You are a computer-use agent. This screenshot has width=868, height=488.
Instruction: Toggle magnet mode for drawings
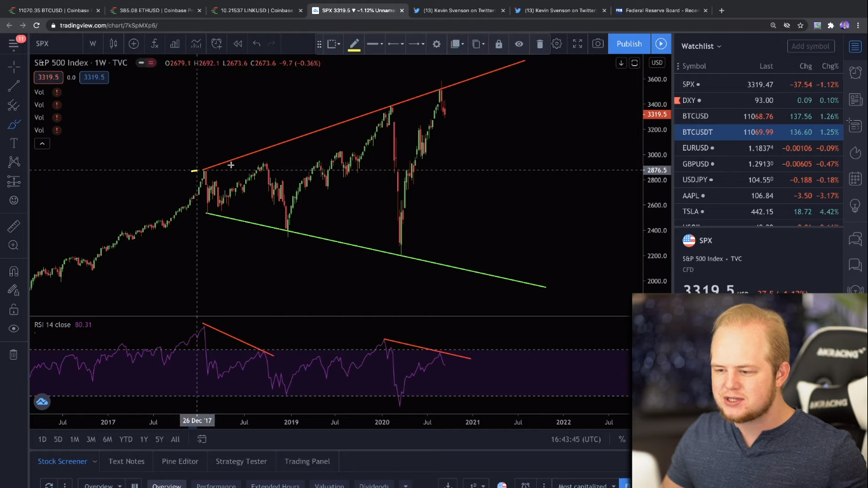click(13, 271)
